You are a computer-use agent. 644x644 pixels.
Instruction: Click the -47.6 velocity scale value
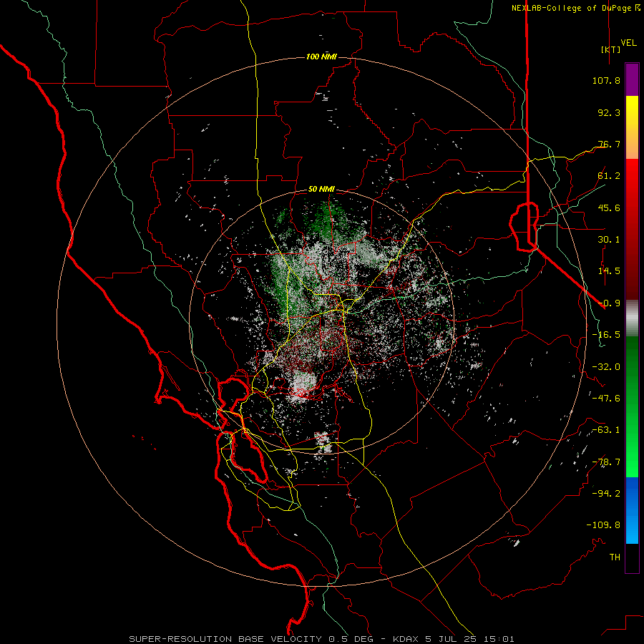606,399
